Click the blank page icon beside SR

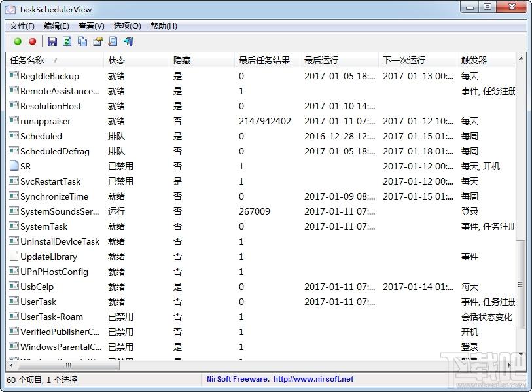pos(14,166)
